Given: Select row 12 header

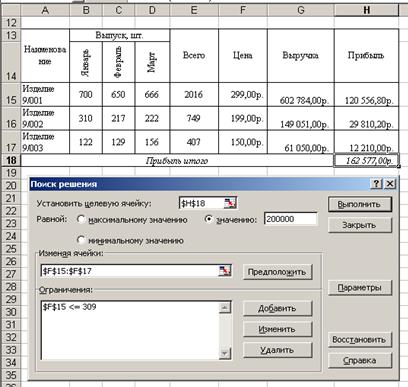Looking at the screenshot, I should point(11,23).
